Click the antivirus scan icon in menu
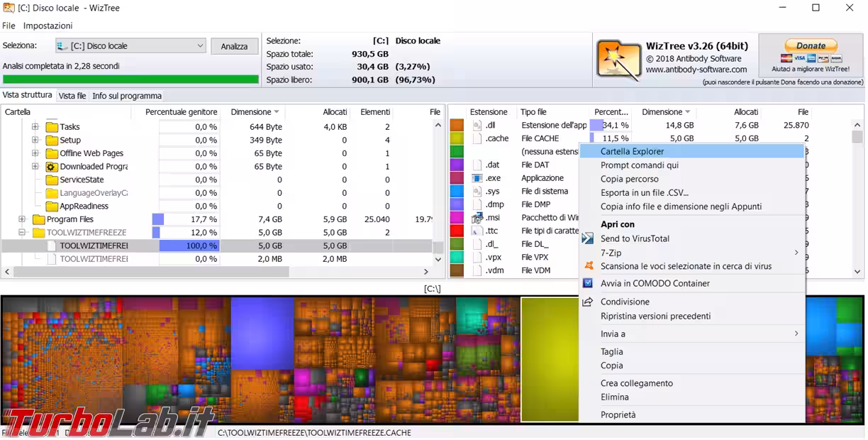Screen dimensions: 868x440 click(587, 266)
